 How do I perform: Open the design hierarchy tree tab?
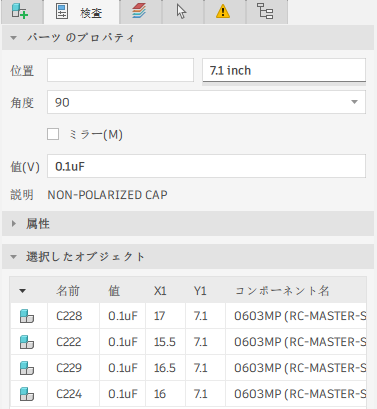pyautogui.click(x=266, y=12)
